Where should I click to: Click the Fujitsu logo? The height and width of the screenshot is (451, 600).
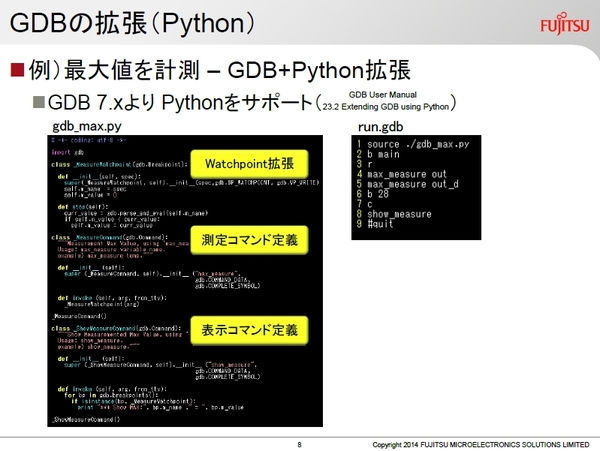click(565, 24)
